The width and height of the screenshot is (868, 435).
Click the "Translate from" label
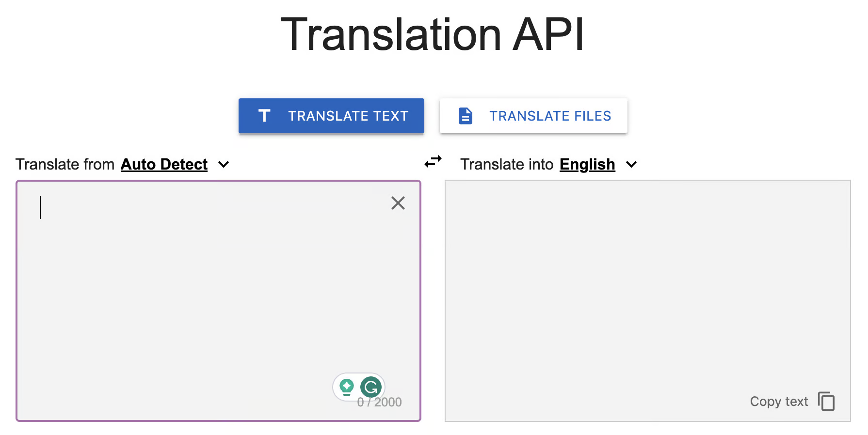click(65, 165)
